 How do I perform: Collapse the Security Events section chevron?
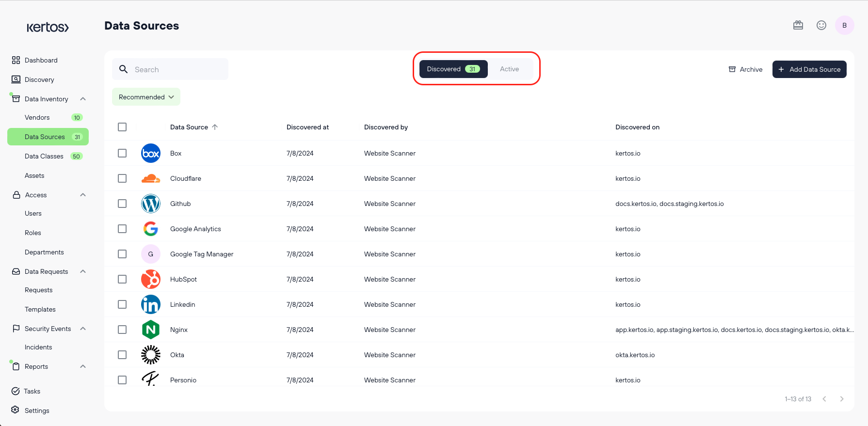[x=83, y=329]
